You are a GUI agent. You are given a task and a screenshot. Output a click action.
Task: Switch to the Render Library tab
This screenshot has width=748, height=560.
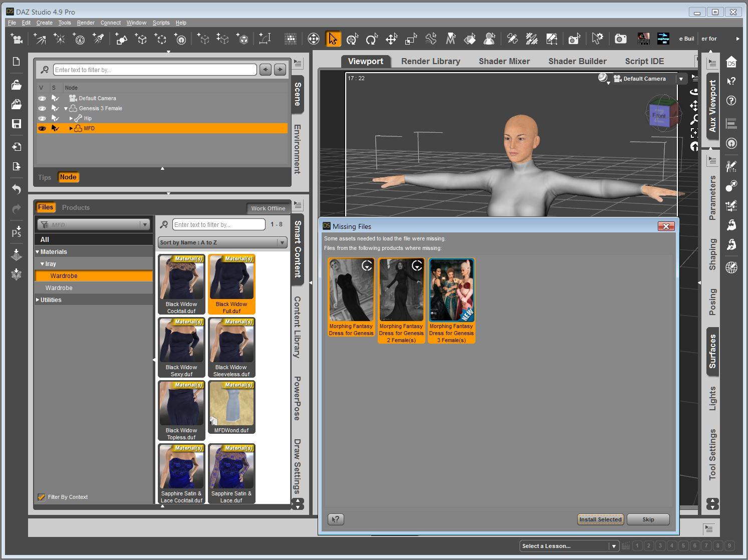pos(430,61)
